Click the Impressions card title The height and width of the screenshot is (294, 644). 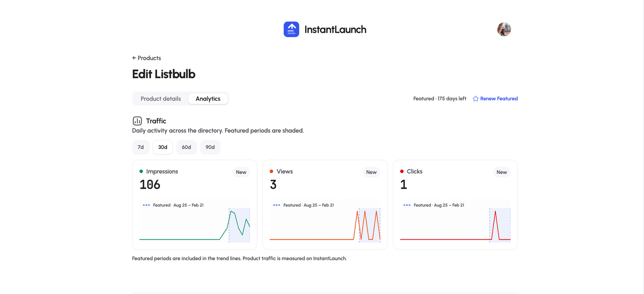(162, 171)
